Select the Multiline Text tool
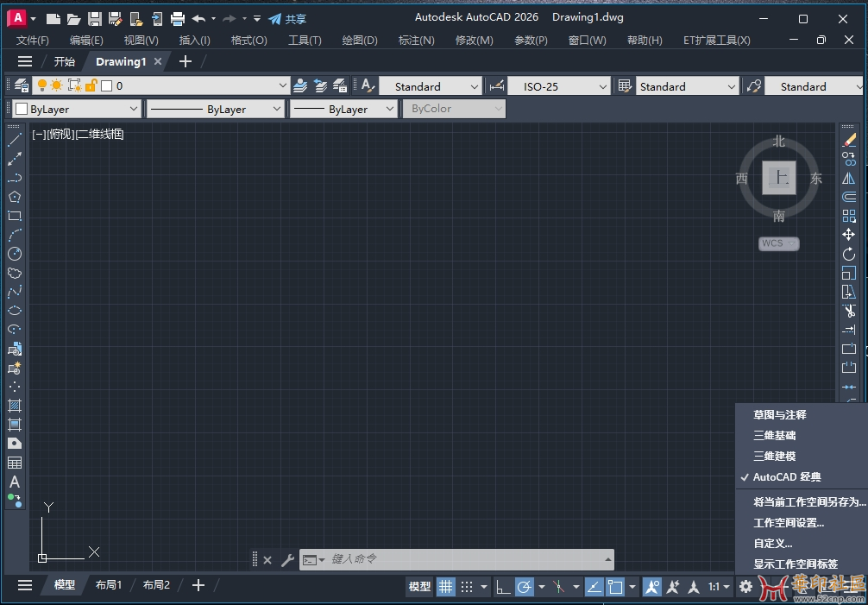This screenshot has width=868, height=605. coord(15,482)
